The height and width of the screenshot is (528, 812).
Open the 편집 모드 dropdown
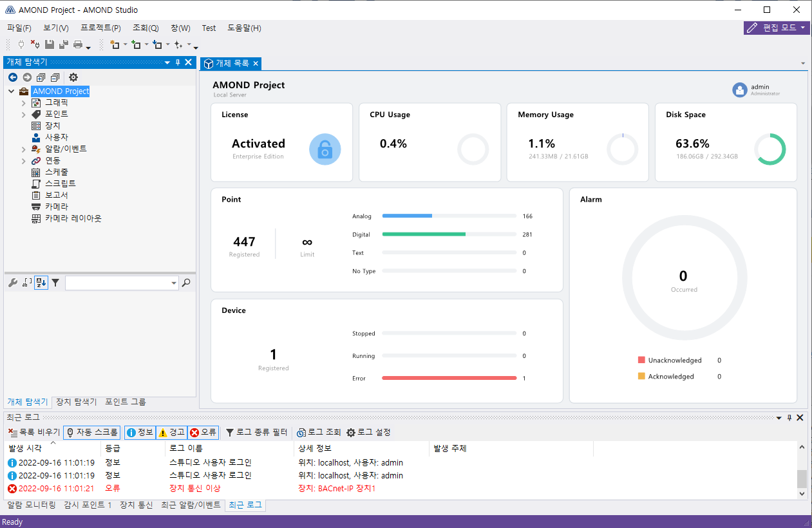click(777, 28)
